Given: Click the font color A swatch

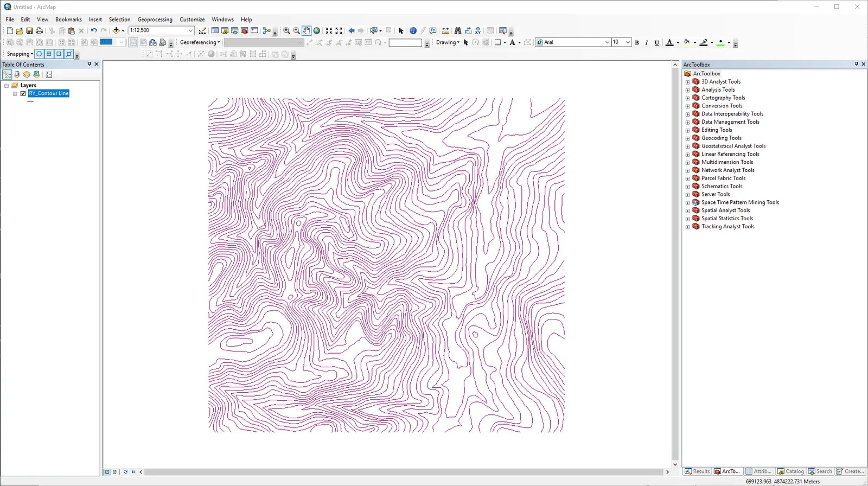Looking at the screenshot, I should (669, 42).
